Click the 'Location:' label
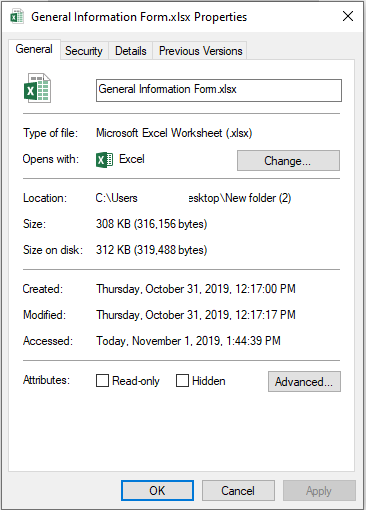 (45, 198)
